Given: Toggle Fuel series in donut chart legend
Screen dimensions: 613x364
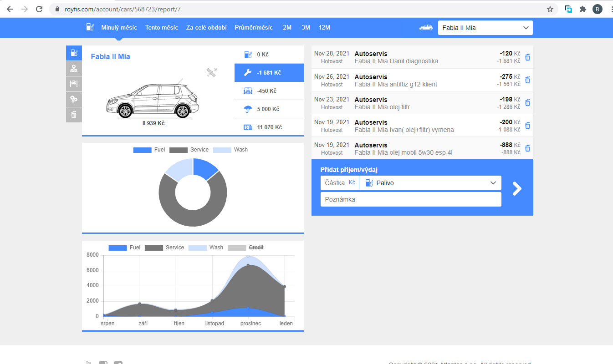Looking at the screenshot, I should pos(149,150).
